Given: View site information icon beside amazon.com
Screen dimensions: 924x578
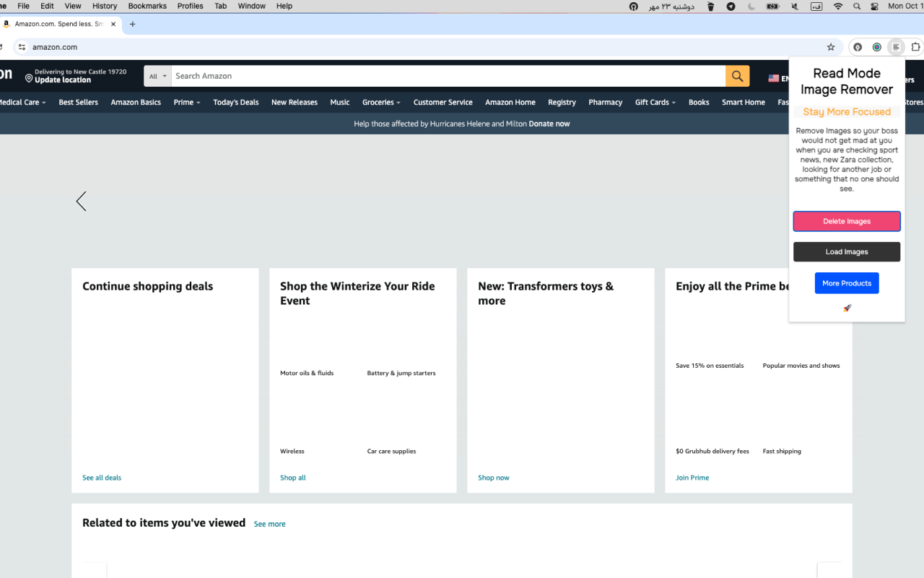Looking at the screenshot, I should [22, 47].
